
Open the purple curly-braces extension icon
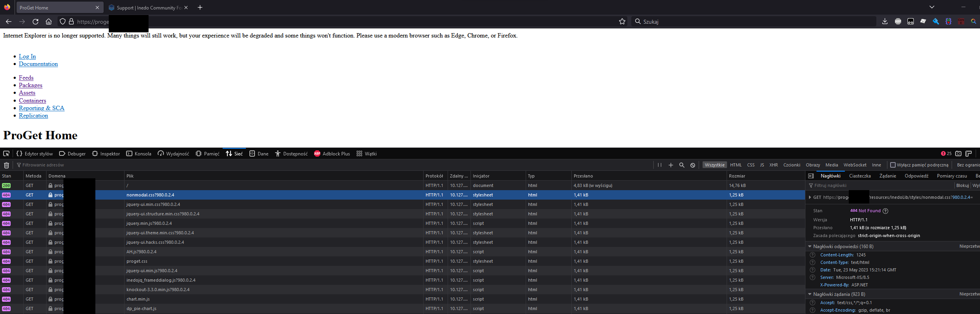coord(948,21)
